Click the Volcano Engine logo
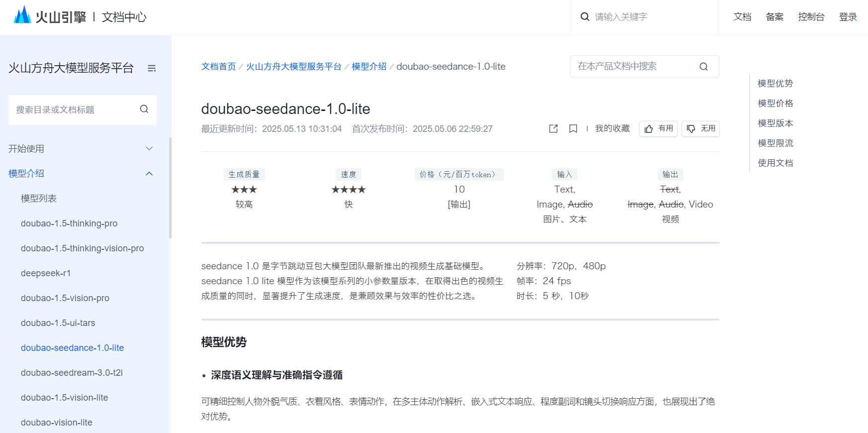 click(x=50, y=16)
